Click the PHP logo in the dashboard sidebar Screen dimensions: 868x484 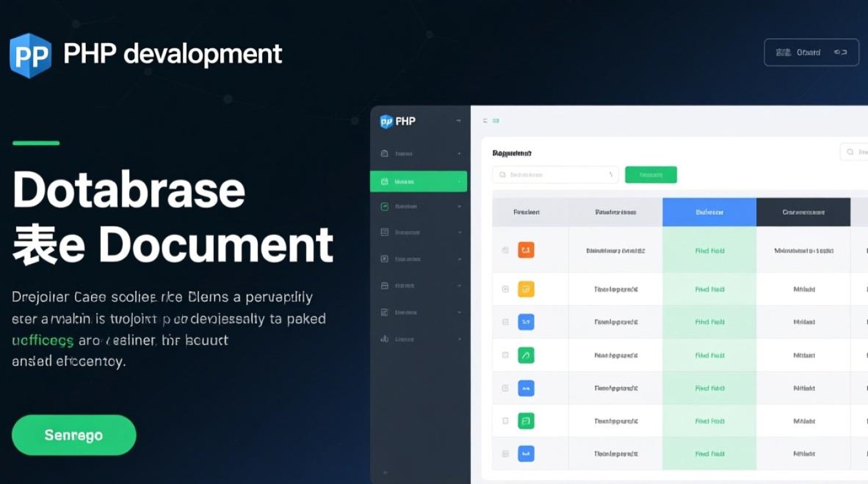[386, 121]
